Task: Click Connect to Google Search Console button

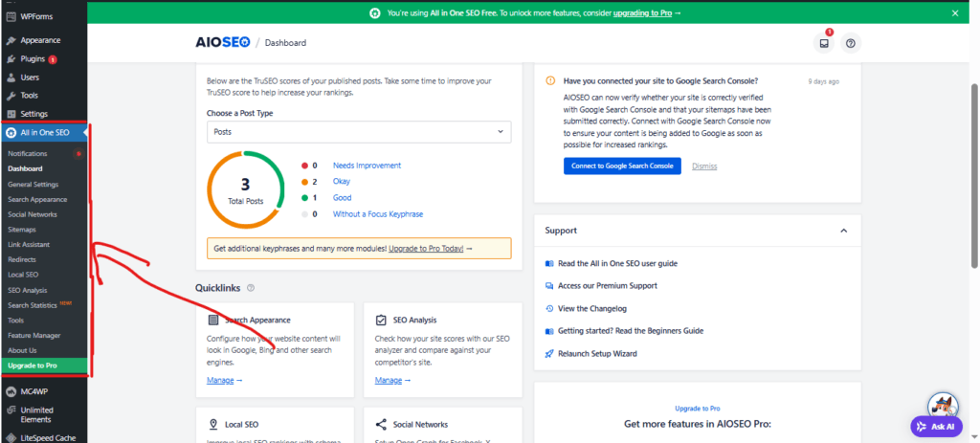Action: pos(622,166)
